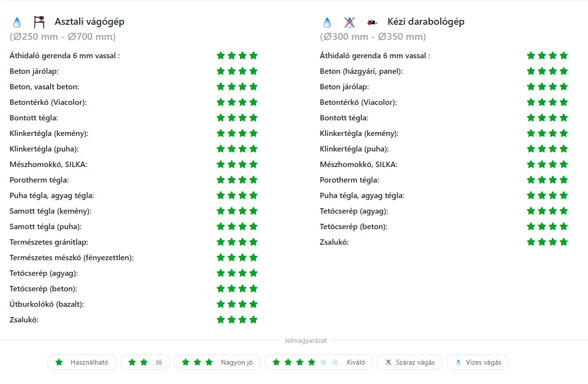Screen dimensions: 588x384
Task: Click the water drop icon beside Asztali vágógép
Action: pos(17,22)
